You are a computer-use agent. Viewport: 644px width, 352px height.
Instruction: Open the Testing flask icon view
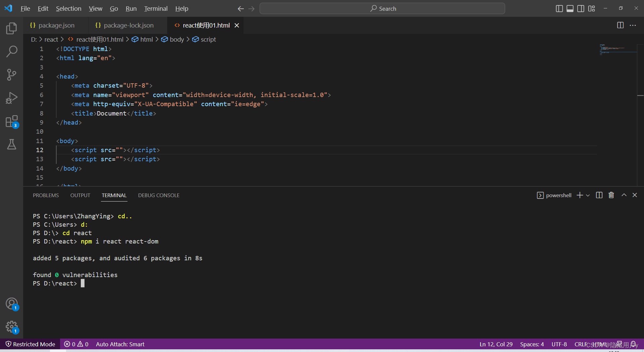11,144
